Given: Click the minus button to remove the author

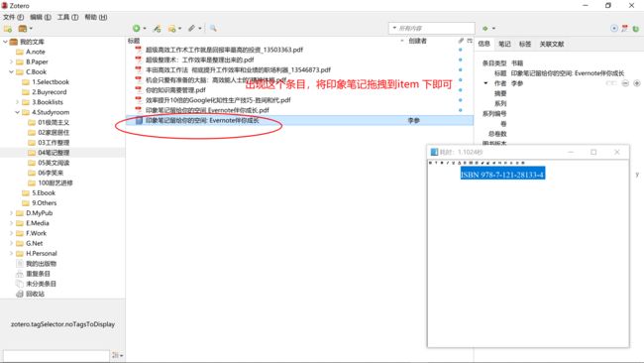Looking at the screenshot, I should click(x=625, y=83).
